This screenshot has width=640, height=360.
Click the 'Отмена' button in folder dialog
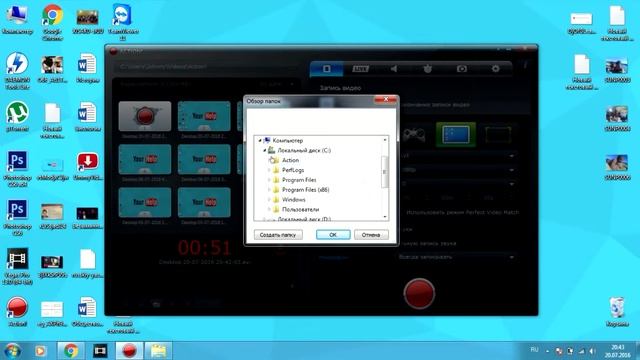click(x=371, y=235)
